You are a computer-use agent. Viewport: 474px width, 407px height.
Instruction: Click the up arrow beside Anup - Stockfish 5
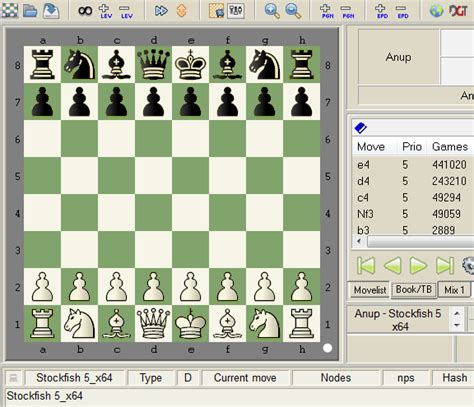click(457, 313)
